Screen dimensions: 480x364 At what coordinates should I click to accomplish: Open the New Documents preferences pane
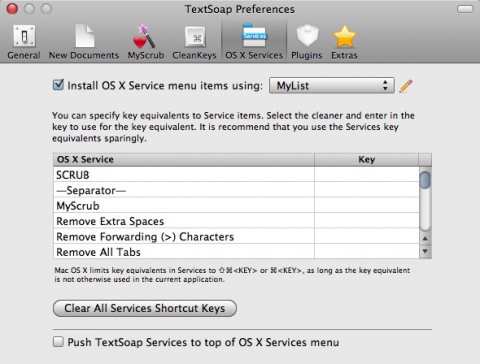[84, 42]
